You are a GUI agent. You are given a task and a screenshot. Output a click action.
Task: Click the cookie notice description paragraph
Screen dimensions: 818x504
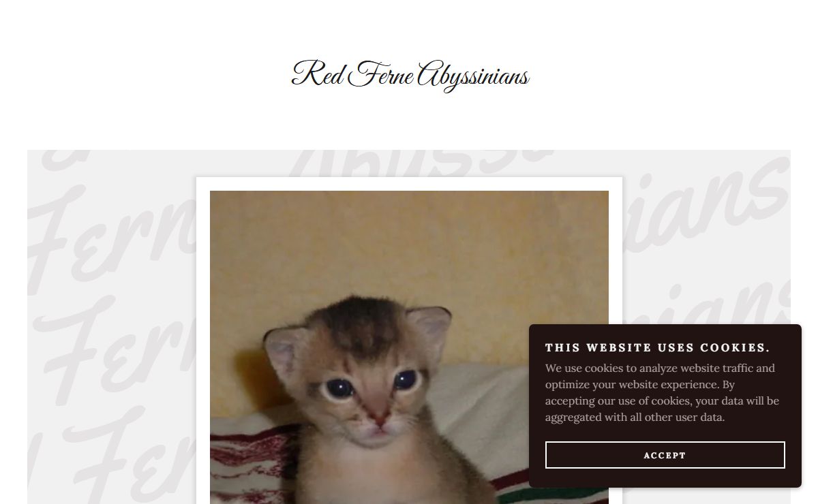coord(662,393)
